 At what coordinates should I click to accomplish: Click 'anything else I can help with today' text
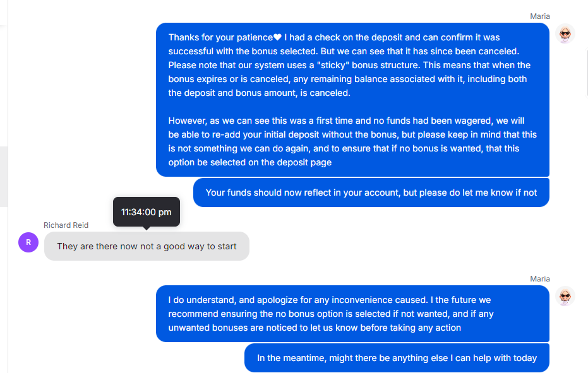click(x=461, y=358)
